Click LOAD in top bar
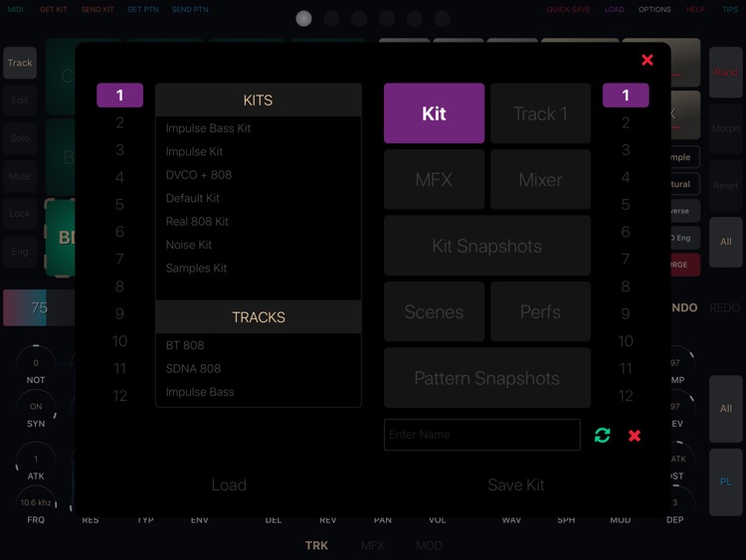Image resolution: width=746 pixels, height=560 pixels. pos(615,9)
